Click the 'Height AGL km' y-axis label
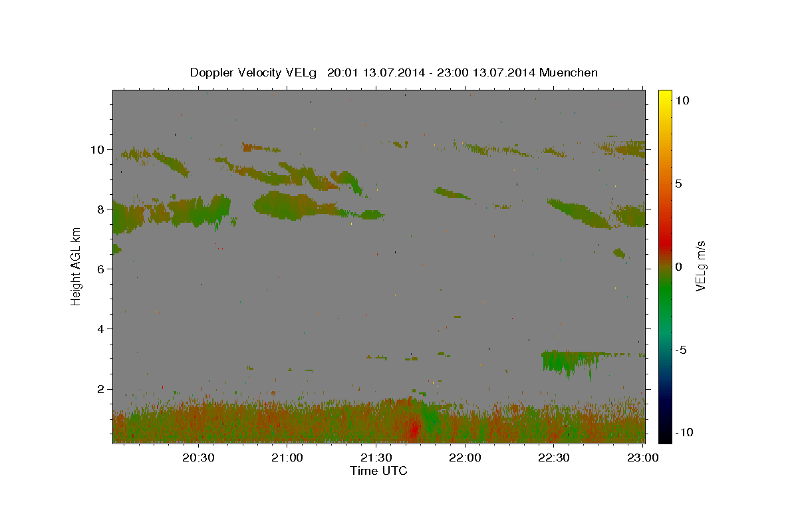This screenshot has width=798, height=532. (76, 266)
